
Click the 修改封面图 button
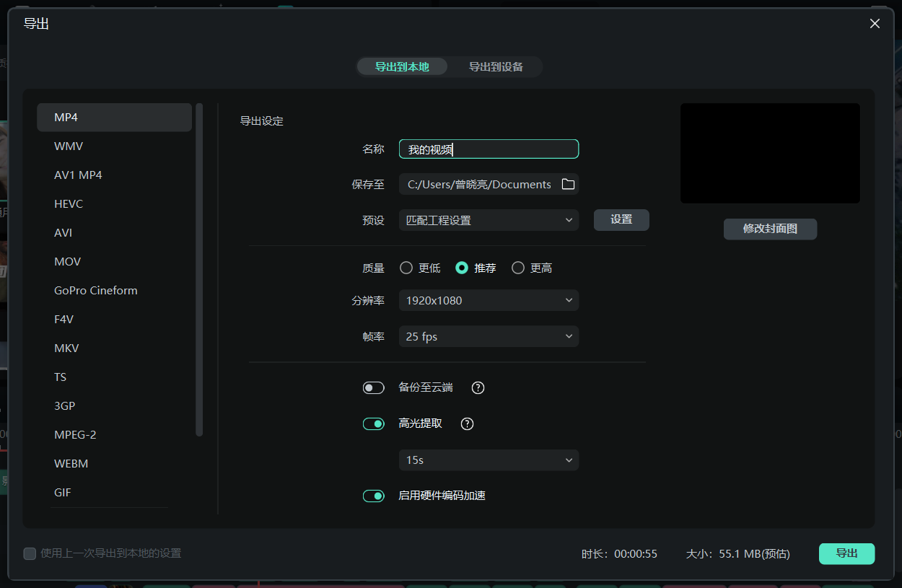pos(770,229)
